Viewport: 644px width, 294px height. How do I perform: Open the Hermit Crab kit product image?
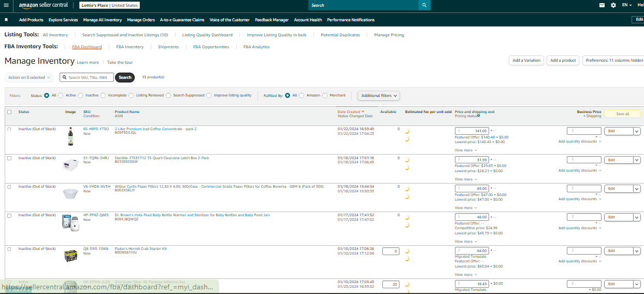click(x=70, y=255)
